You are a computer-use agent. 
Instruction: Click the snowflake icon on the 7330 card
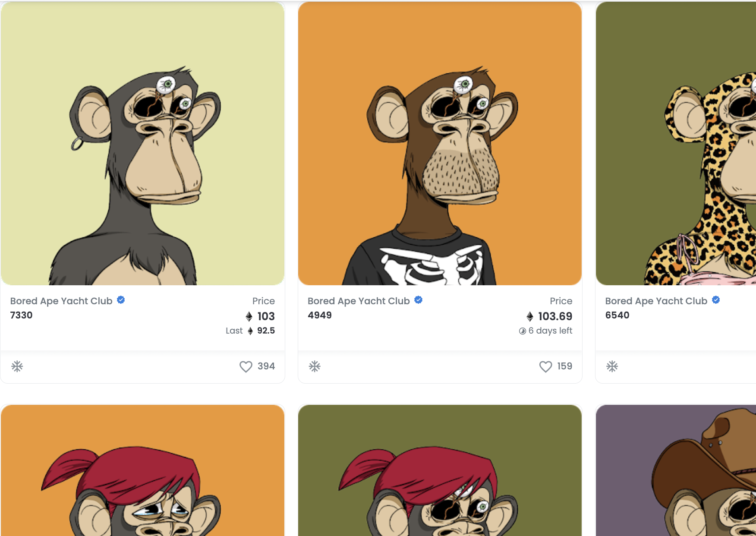[17, 366]
